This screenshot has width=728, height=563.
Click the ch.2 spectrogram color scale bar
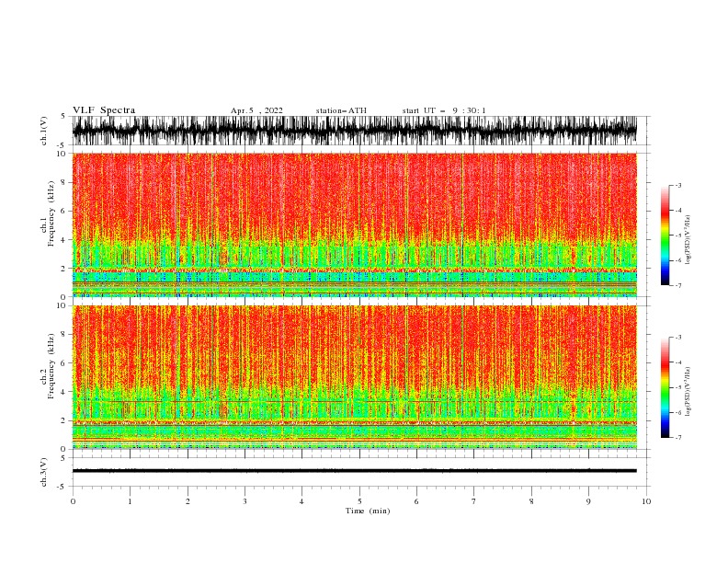coord(665,387)
